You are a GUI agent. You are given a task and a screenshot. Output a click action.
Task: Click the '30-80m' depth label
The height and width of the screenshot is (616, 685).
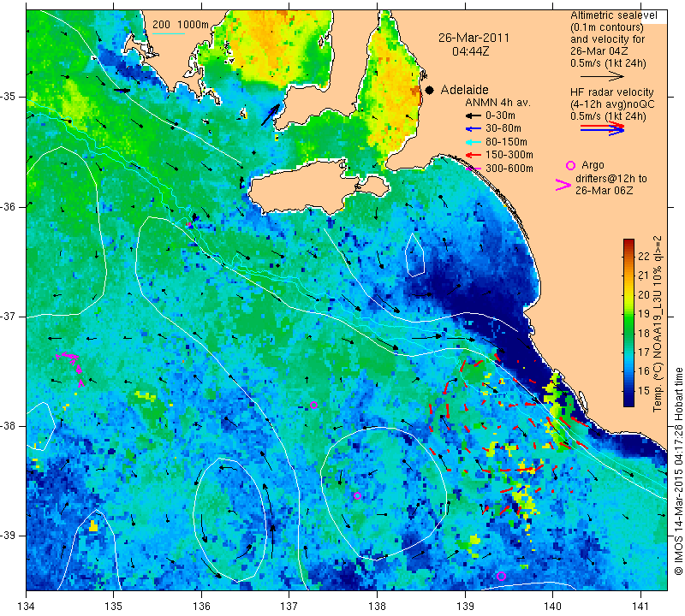(503, 129)
